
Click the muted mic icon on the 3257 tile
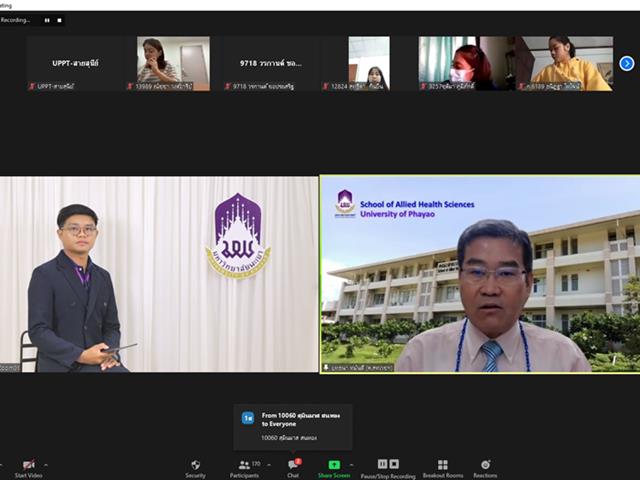[423, 86]
